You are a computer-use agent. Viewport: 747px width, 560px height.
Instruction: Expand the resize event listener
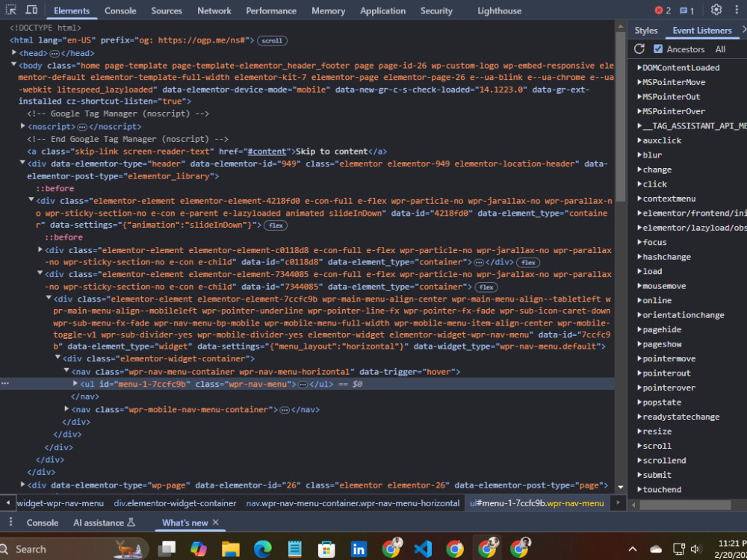pyautogui.click(x=639, y=432)
